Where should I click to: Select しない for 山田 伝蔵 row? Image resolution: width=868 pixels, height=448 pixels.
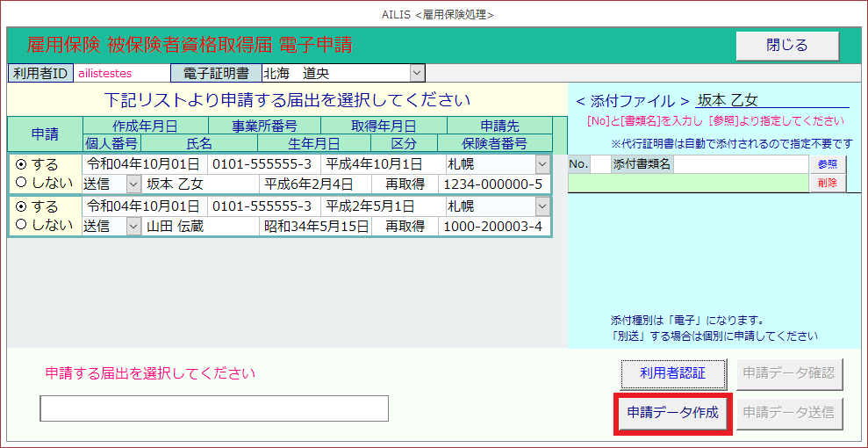click(21, 225)
